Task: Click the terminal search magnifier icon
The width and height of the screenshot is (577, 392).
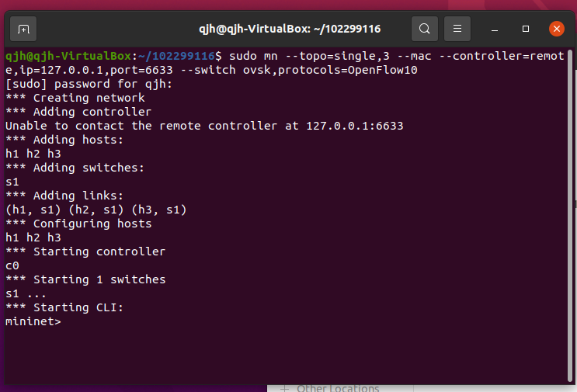Action: click(424, 29)
